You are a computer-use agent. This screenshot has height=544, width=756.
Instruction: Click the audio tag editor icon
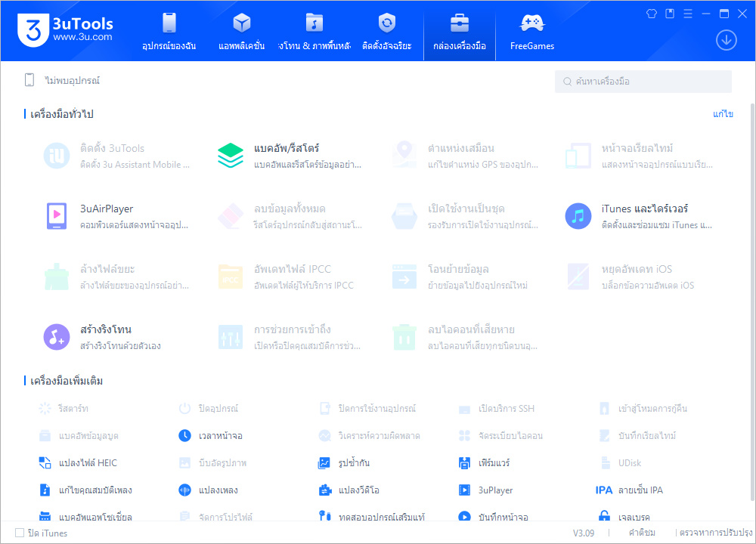click(x=45, y=490)
